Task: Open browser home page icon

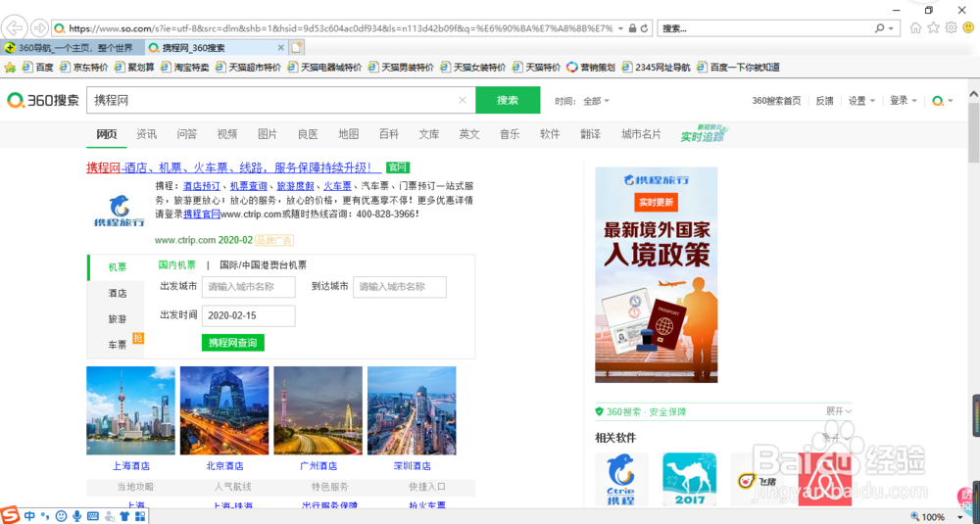Action: (x=915, y=28)
